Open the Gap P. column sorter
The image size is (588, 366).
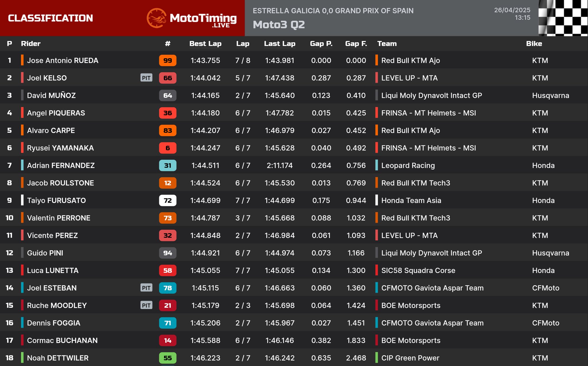[x=321, y=44]
